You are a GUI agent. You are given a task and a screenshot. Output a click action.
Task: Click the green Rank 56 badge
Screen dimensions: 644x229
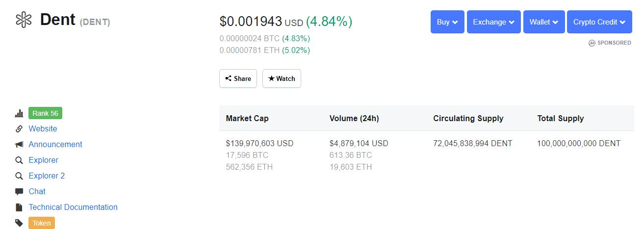pyautogui.click(x=45, y=113)
